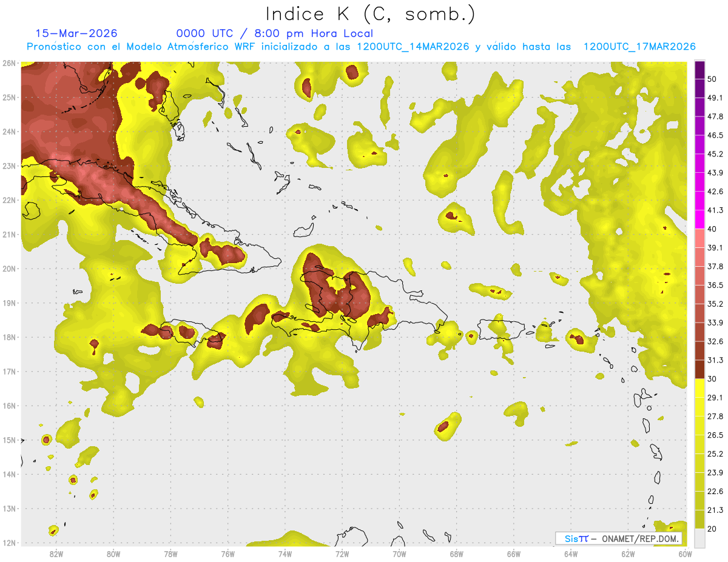
Task: Click the color scale value '26.5'
Action: [715, 435]
